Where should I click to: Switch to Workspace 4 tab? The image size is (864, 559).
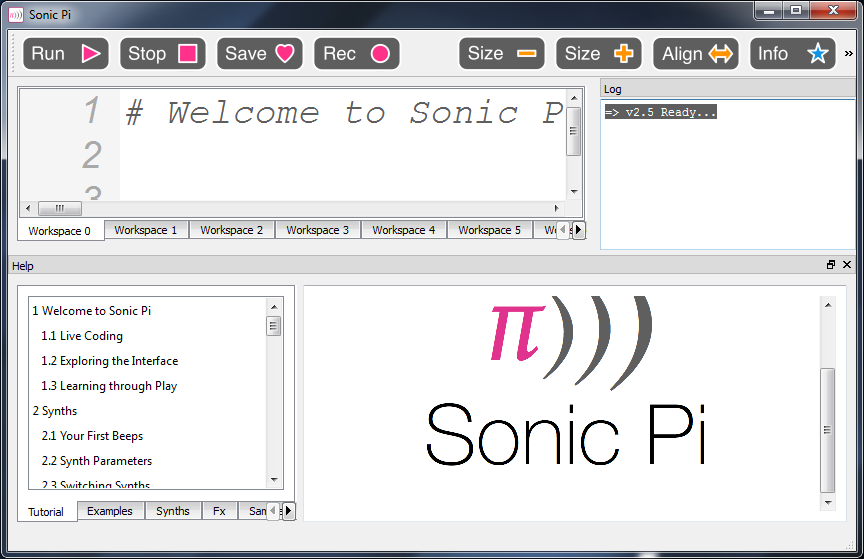[x=404, y=230]
